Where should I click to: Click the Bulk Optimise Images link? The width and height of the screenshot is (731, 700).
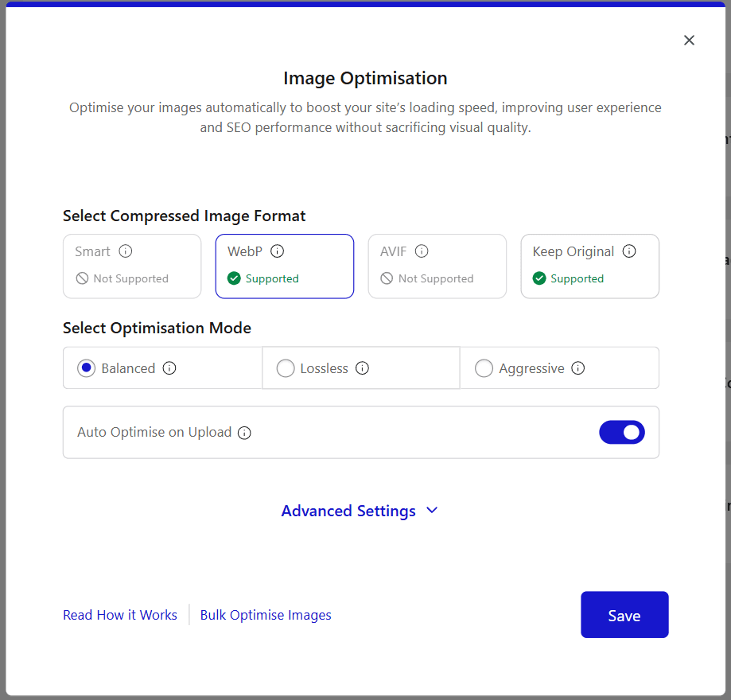[x=266, y=615]
